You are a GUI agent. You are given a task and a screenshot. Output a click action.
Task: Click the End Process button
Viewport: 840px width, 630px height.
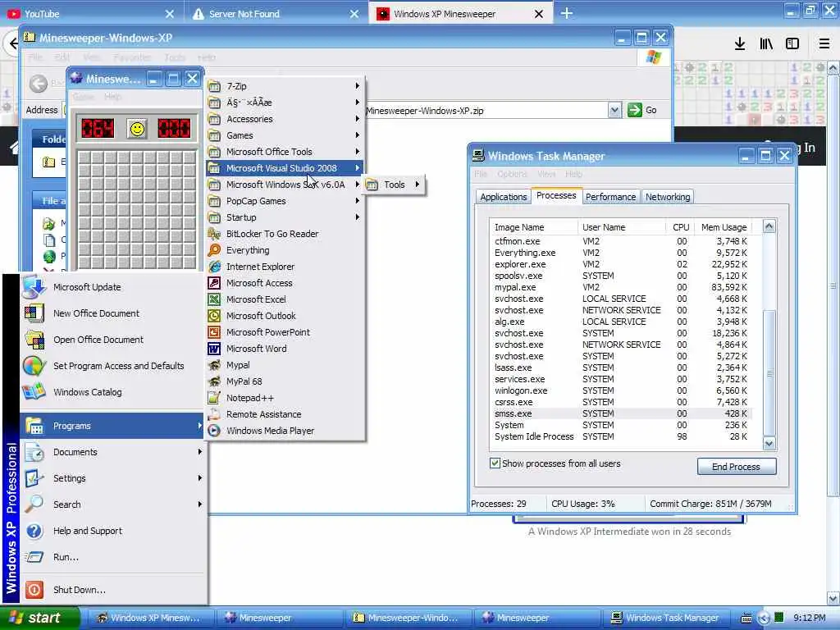[x=736, y=467]
